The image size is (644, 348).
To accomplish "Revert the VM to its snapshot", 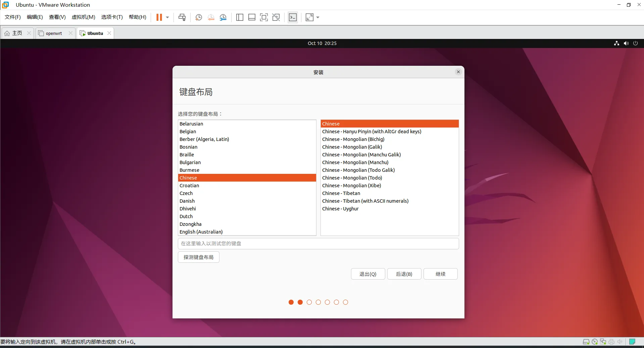I will pos(211,17).
